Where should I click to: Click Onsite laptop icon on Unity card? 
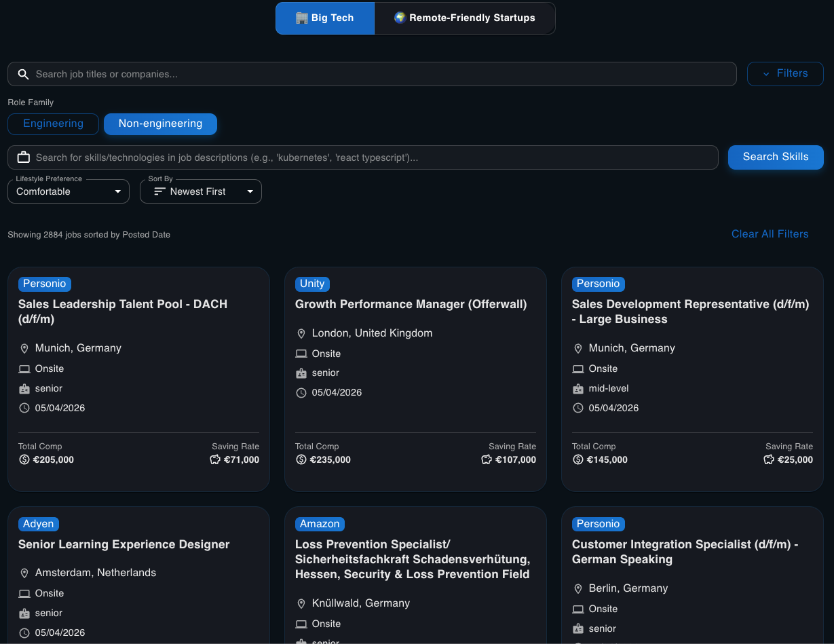point(301,354)
